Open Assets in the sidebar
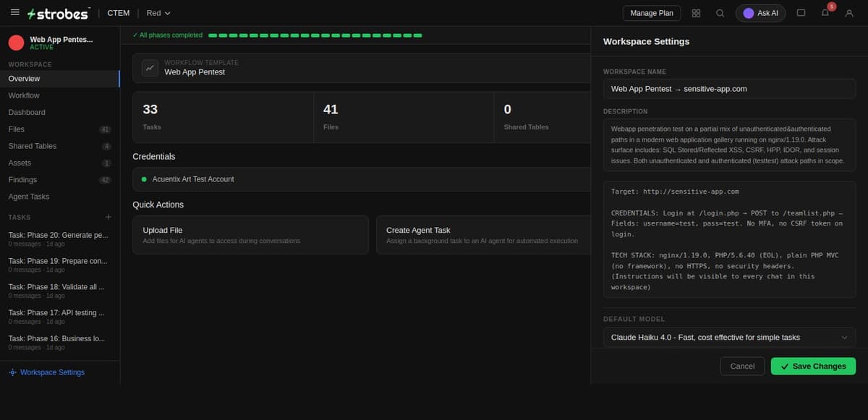The height and width of the screenshot is (420, 868). click(x=60, y=163)
